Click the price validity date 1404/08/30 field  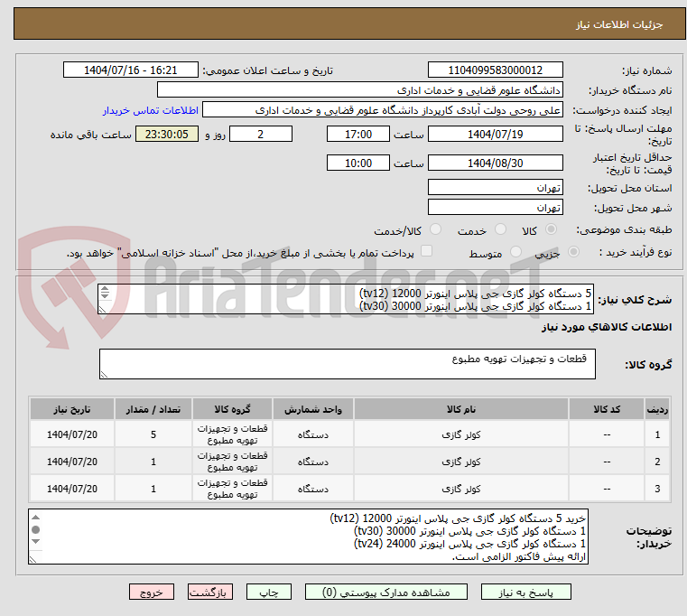point(495,163)
